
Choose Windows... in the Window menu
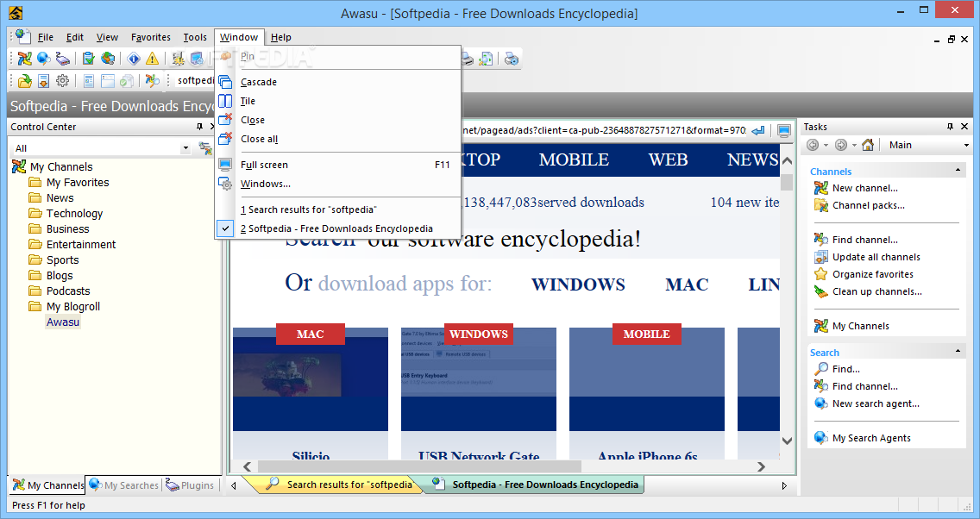point(266,184)
